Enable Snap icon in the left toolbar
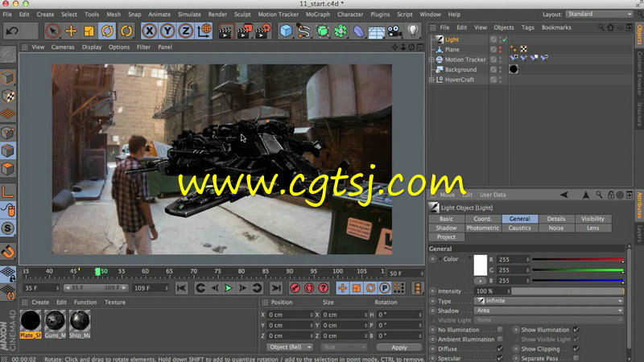This screenshot has width=644, height=362. click(x=8, y=228)
